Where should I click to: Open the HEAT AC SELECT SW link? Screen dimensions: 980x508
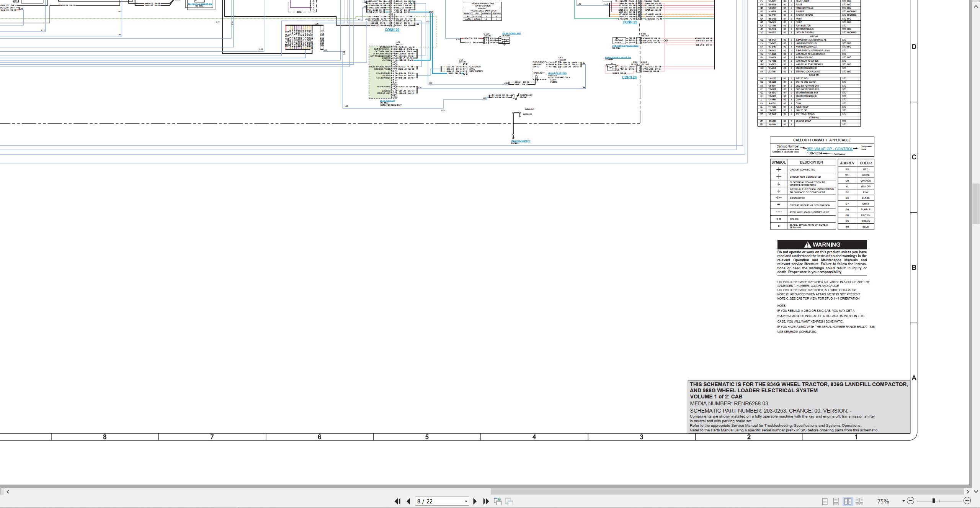(x=200, y=4)
